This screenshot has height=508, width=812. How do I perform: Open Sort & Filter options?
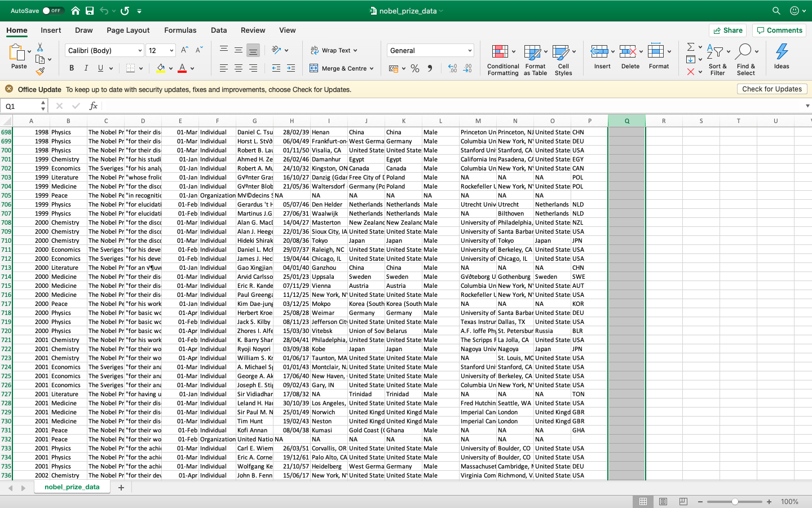(x=717, y=59)
